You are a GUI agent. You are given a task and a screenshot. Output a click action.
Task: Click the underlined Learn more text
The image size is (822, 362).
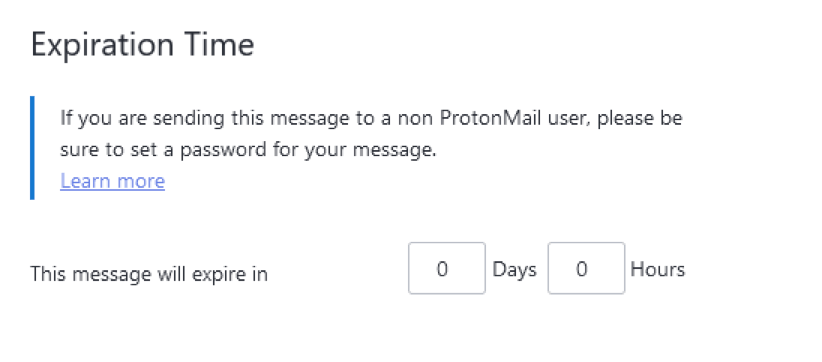coord(113,181)
